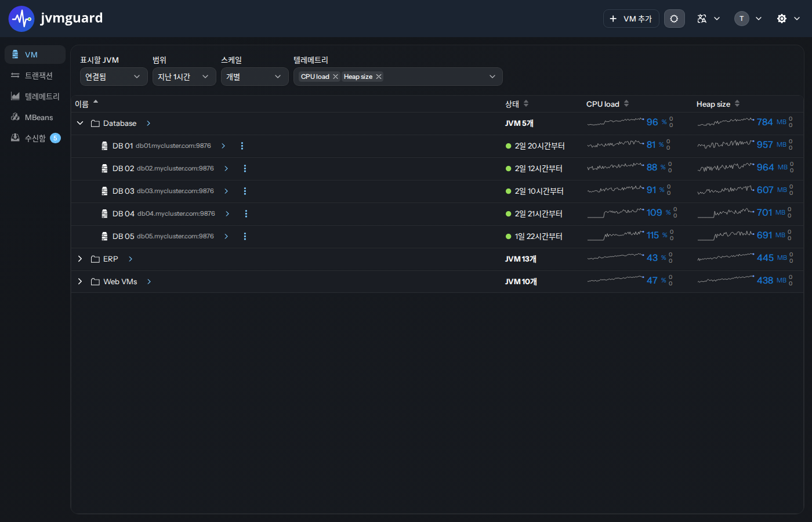Viewport: 812px width, 522px height.
Task: Click the DB 04 server icon
Action: 104,214
